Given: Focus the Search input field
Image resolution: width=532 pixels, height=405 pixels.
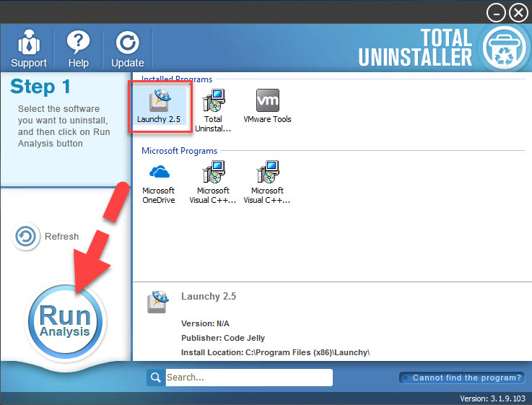Looking at the screenshot, I should [249, 377].
